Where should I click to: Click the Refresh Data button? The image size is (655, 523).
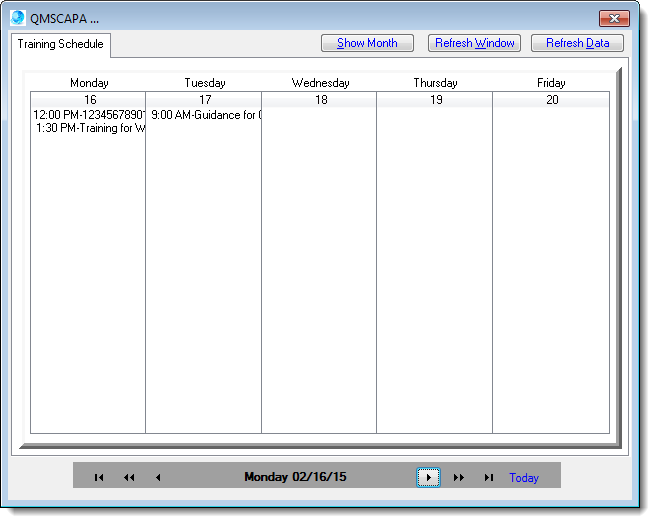click(577, 43)
